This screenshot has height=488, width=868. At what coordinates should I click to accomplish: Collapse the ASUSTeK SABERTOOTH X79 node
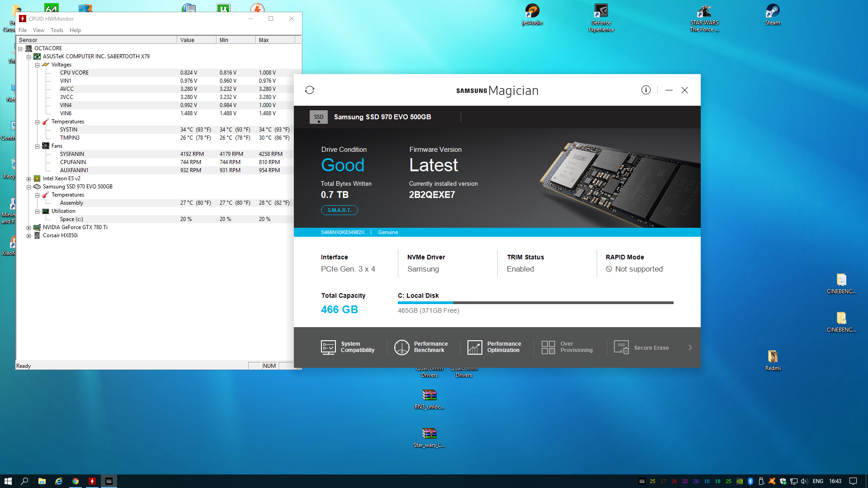tap(29, 56)
